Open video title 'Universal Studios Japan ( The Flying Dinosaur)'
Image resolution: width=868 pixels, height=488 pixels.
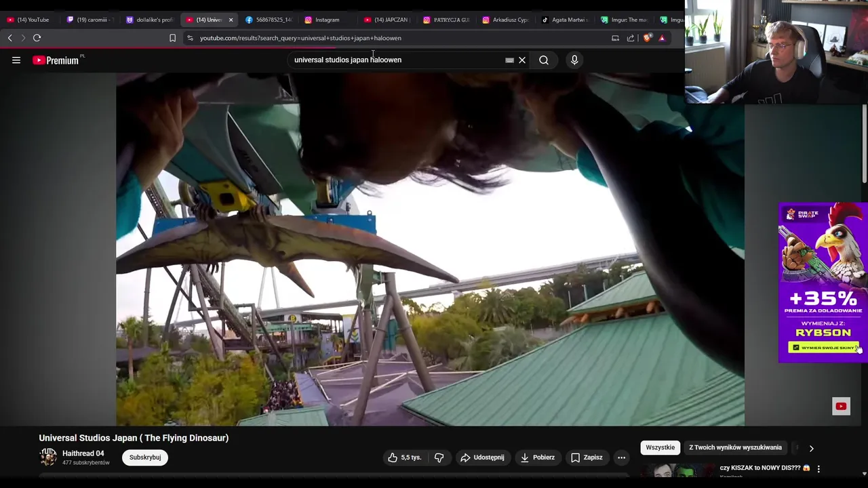coord(134,438)
